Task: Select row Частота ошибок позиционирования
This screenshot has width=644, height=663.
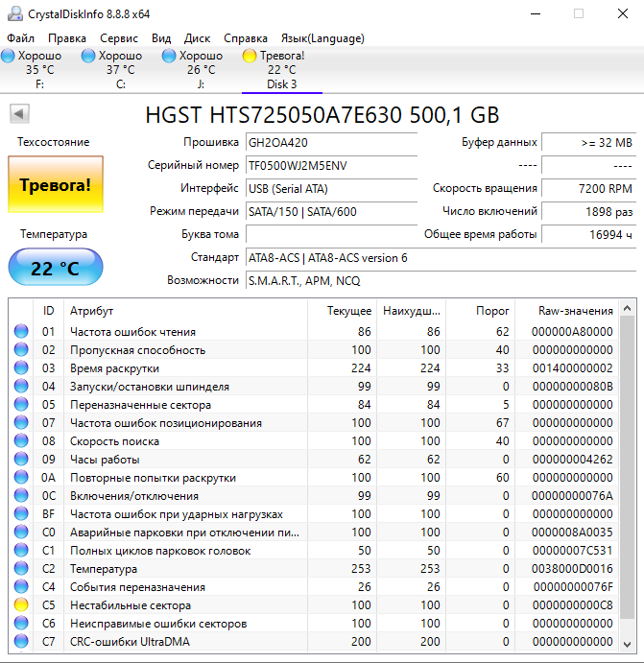Action: [x=313, y=423]
